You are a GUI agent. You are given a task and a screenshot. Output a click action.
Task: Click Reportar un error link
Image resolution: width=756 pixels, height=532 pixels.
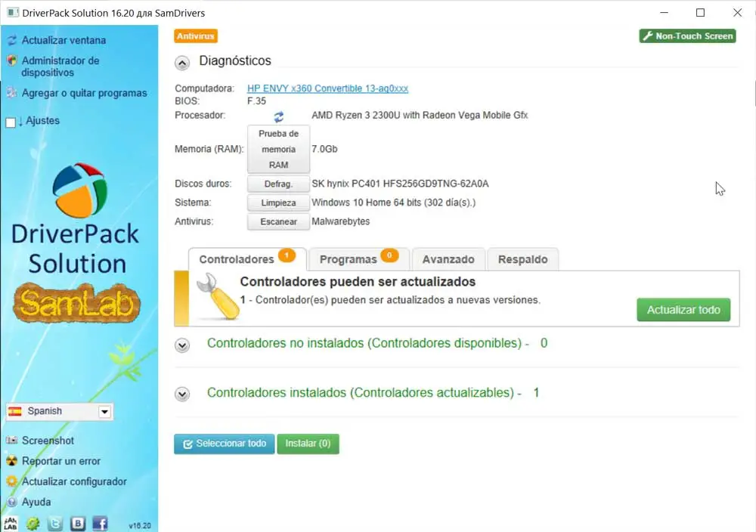[61, 461]
